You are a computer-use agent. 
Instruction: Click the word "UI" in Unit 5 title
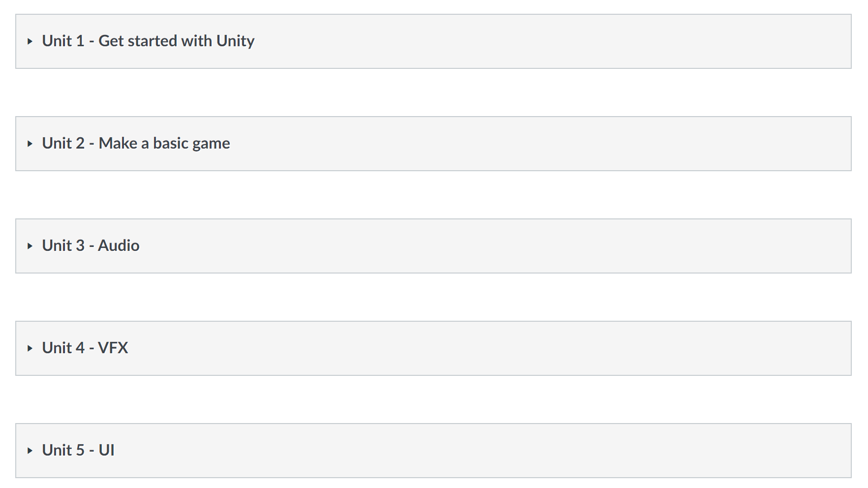(106, 450)
